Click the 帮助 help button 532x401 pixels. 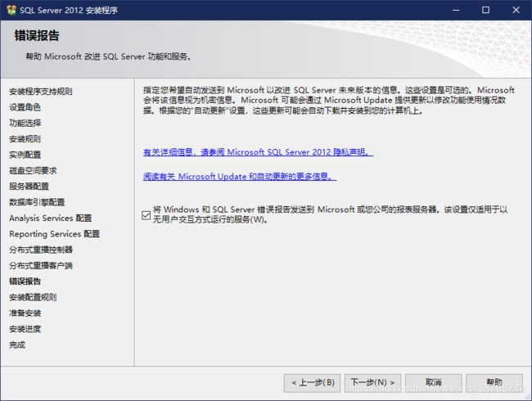tap(494, 383)
